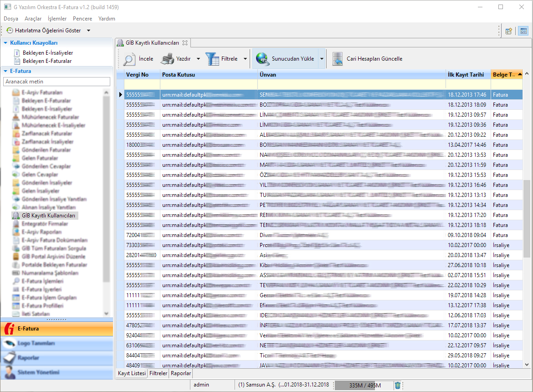Click the Sunucudan Yükle globe icon
The image size is (533, 392).
click(262, 59)
